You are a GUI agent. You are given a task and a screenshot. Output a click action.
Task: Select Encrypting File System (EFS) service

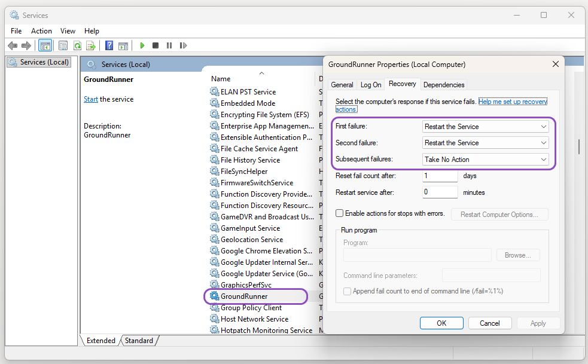(265, 114)
